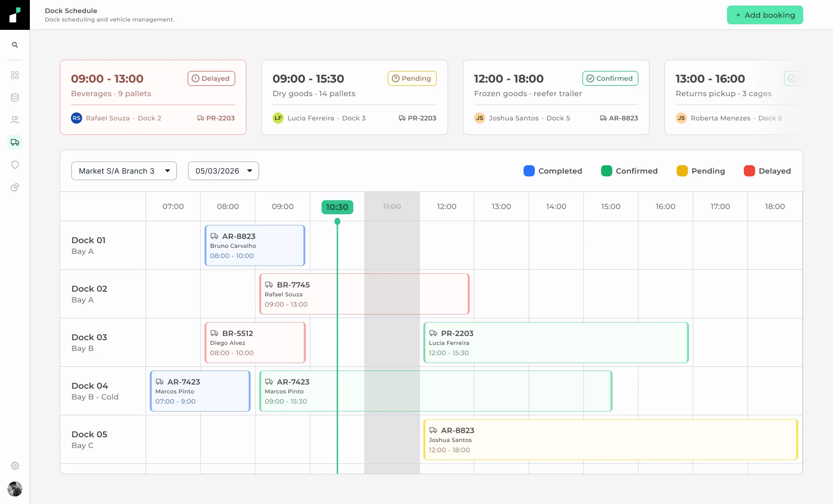Open the 12:00 - 18:00 Frozen goods card
Viewport: 833px width, 504px height.
tap(556, 98)
